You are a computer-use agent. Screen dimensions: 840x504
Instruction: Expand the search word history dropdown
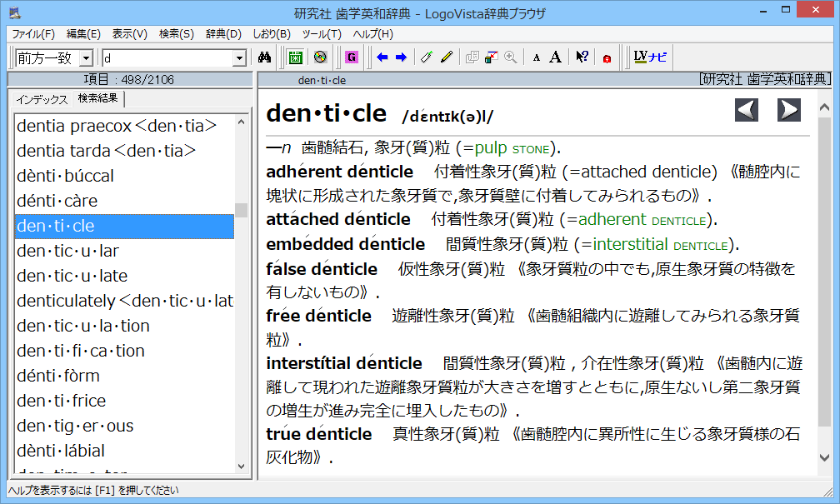coord(239,57)
